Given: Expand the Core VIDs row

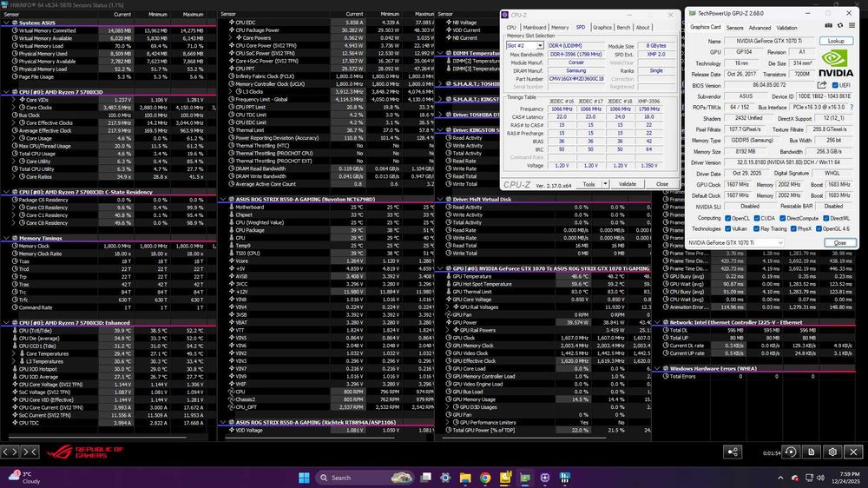Looking at the screenshot, I should click(x=14, y=100).
